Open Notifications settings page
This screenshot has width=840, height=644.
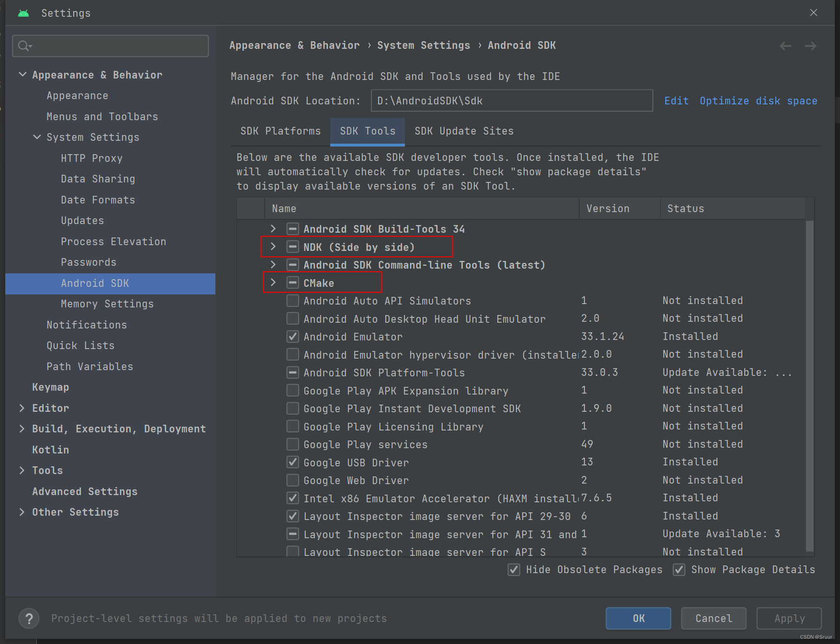[87, 325]
